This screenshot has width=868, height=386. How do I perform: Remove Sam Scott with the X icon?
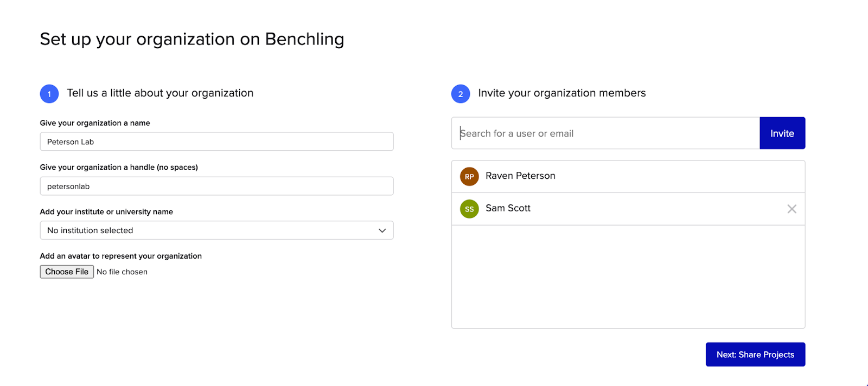792,209
